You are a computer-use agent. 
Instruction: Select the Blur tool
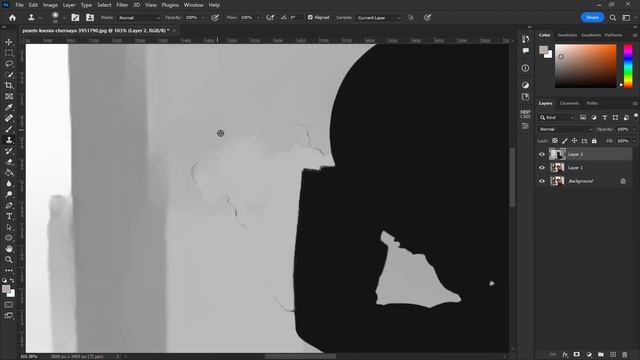pos(9,184)
